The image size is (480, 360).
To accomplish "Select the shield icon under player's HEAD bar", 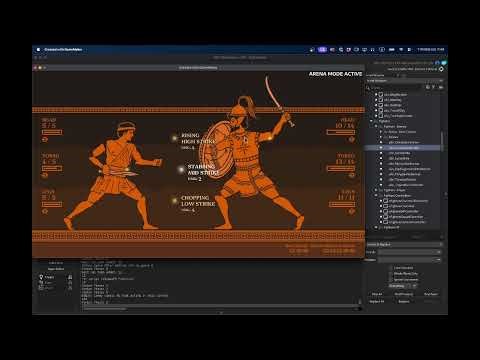I will point(45,139).
